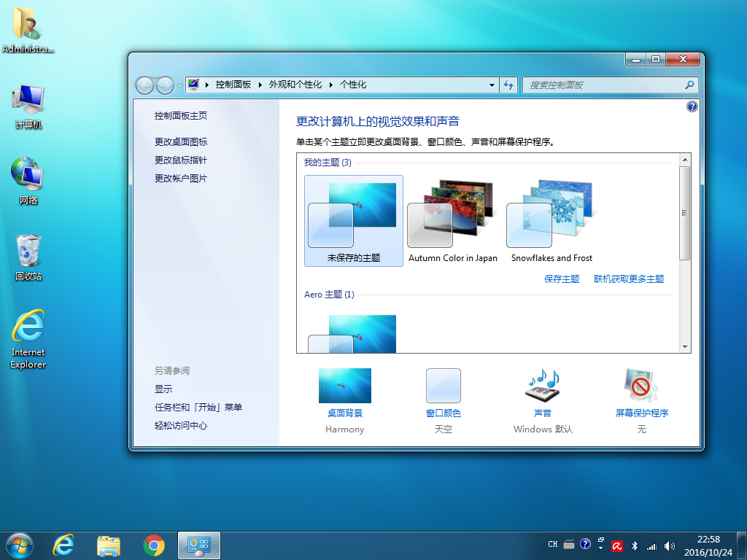
Task: Select the 计算机 desktop icon
Action: (x=28, y=106)
